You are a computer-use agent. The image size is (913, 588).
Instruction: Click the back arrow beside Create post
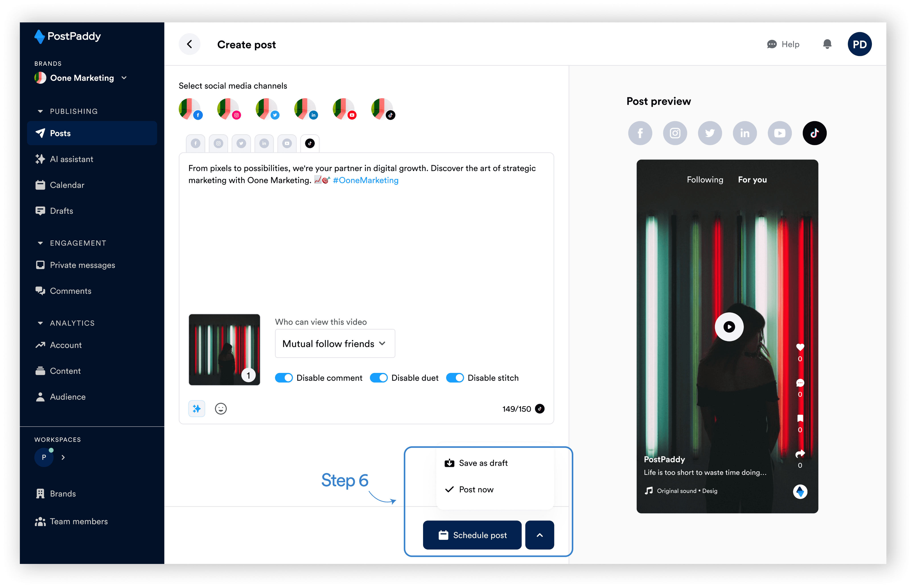(189, 44)
